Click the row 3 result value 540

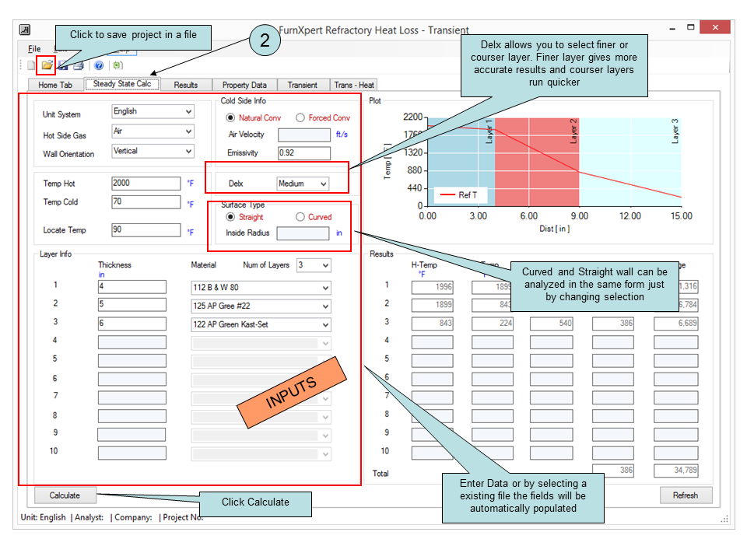coord(552,324)
